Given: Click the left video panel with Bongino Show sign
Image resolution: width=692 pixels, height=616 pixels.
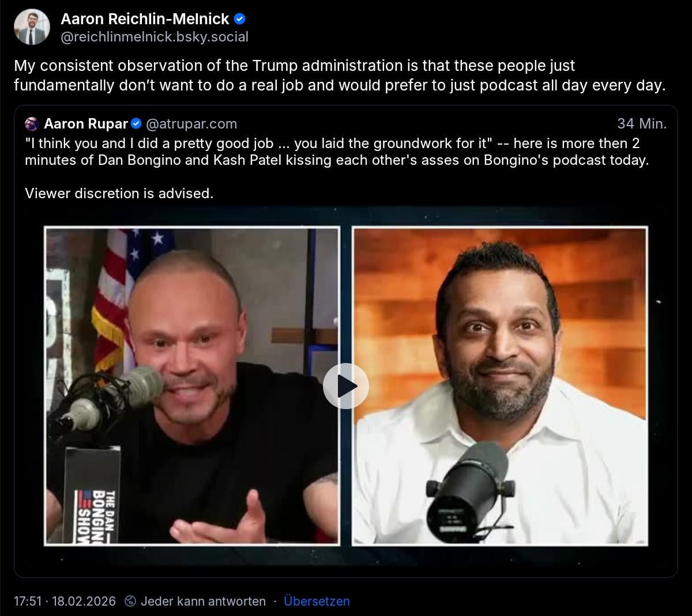Looking at the screenshot, I should tap(192, 386).
